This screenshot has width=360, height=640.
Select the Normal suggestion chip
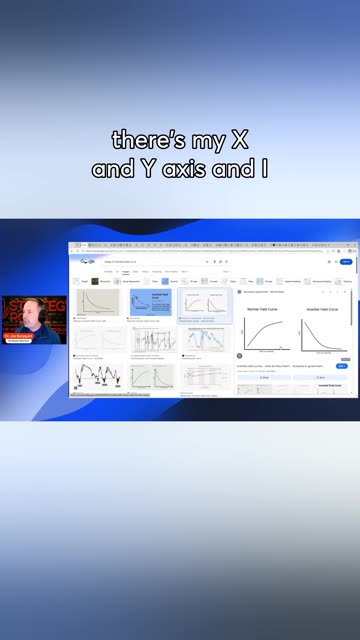coord(170,281)
